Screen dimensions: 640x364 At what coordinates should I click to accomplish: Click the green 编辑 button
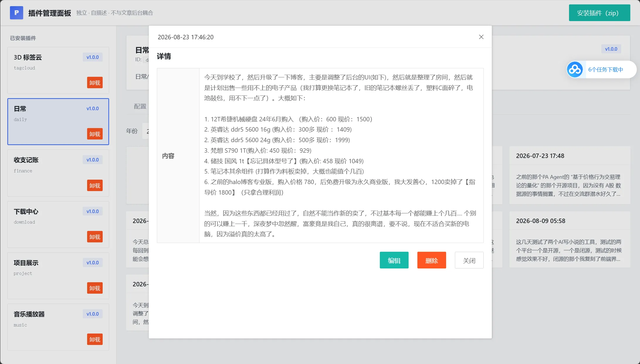pos(394,260)
